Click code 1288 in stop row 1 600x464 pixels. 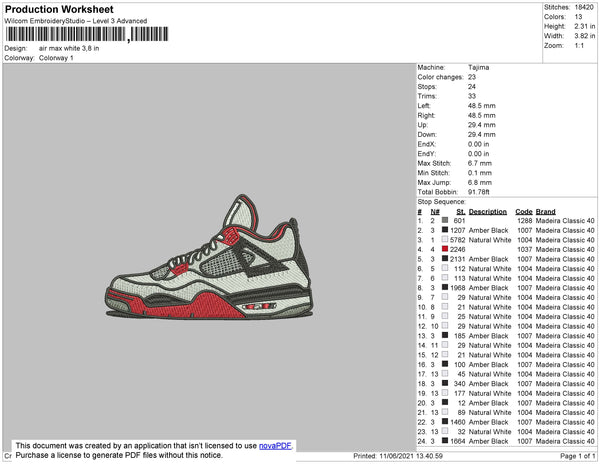pos(525,221)
